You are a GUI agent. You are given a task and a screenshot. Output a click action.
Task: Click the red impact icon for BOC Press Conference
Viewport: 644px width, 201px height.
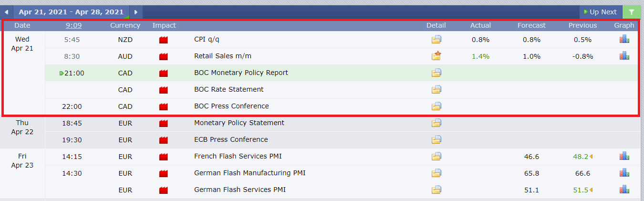coord(164,106)
